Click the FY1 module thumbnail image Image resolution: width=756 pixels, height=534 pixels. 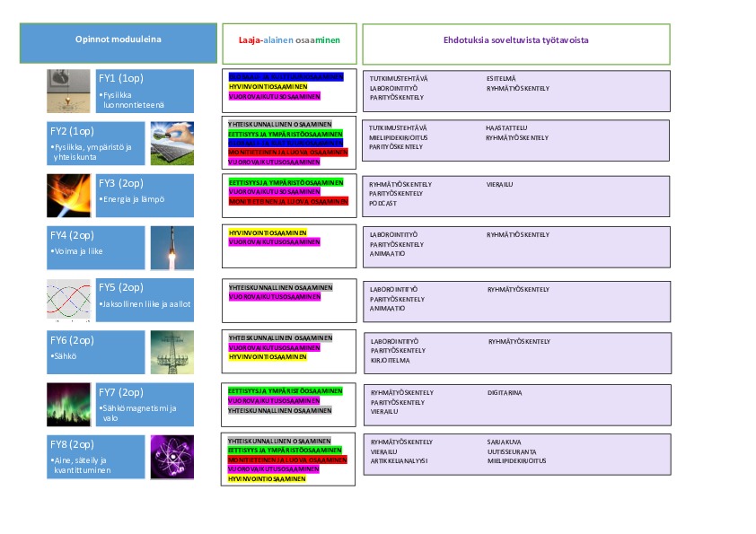(69, 92)
